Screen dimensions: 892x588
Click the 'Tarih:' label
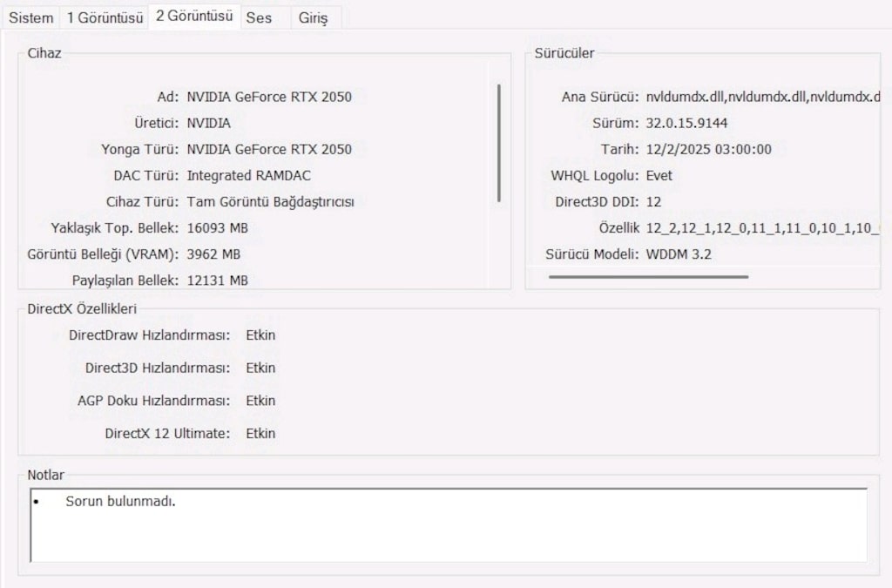(x=619, y=149)
